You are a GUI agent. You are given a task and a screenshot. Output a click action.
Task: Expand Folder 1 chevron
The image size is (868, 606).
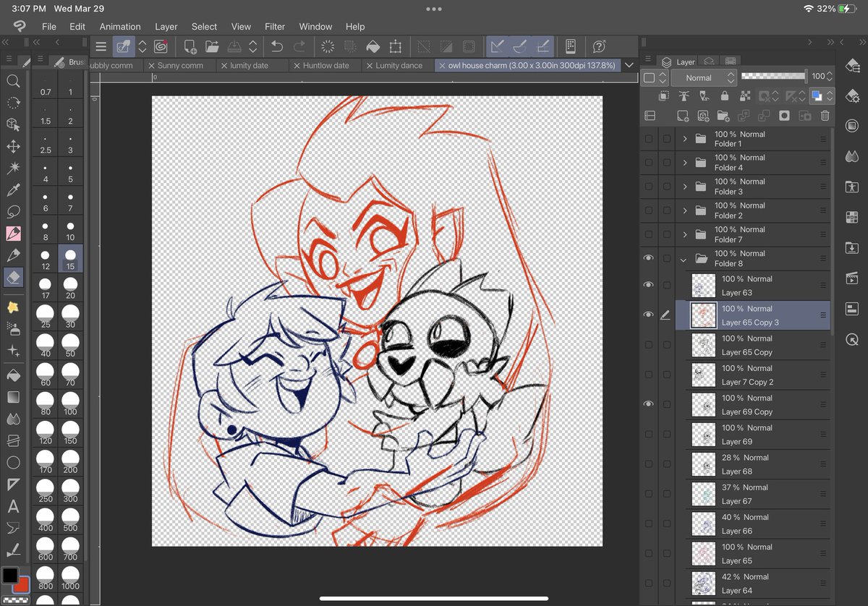[x=684, y=139]
